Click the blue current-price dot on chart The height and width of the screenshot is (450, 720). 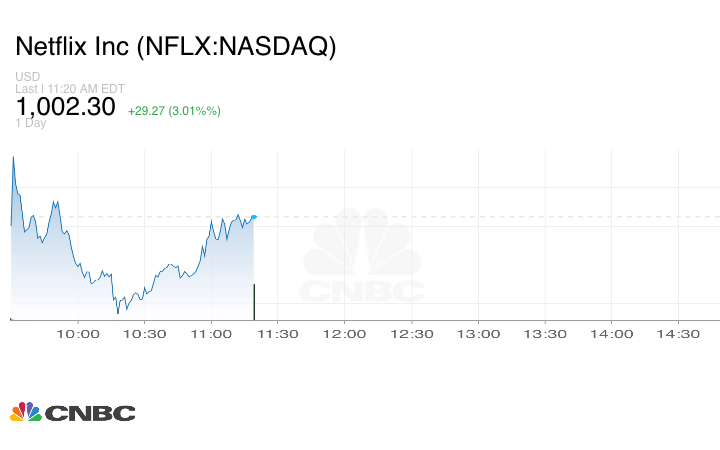click(x=254, y=217)
